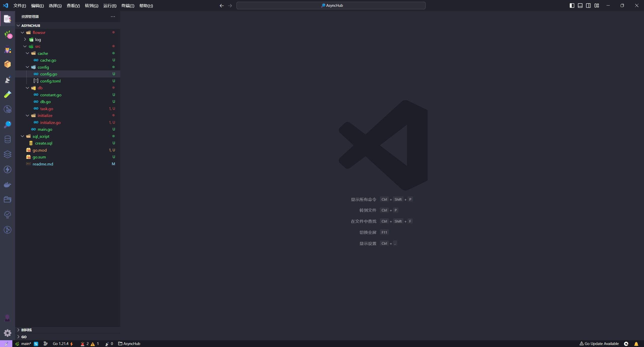Click the synchronize changes icon in status bar
This screenshot has height=347, width=644.
pyautogui.click(x=36, y=344)
